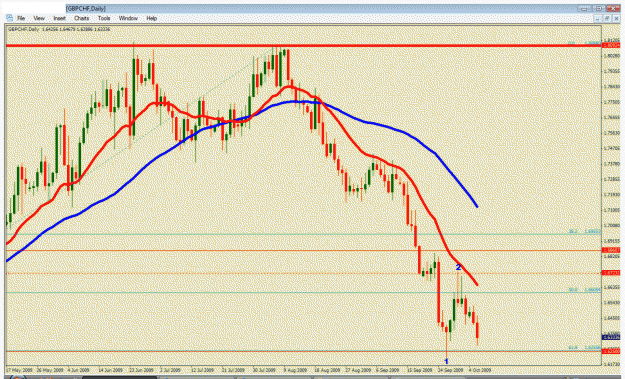This screenshot has height=379, width=625.
Task: Minimize the inner chart window
Action: (x=597, y=18)
